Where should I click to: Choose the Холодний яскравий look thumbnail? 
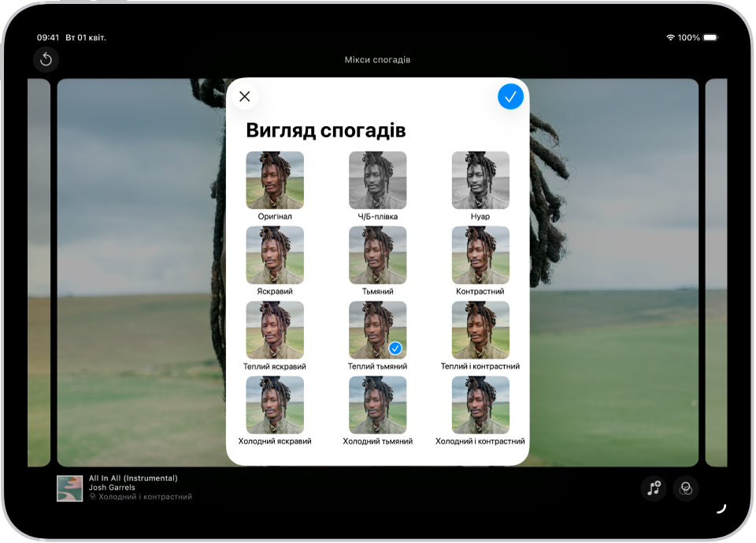click(x=275, y=404)
